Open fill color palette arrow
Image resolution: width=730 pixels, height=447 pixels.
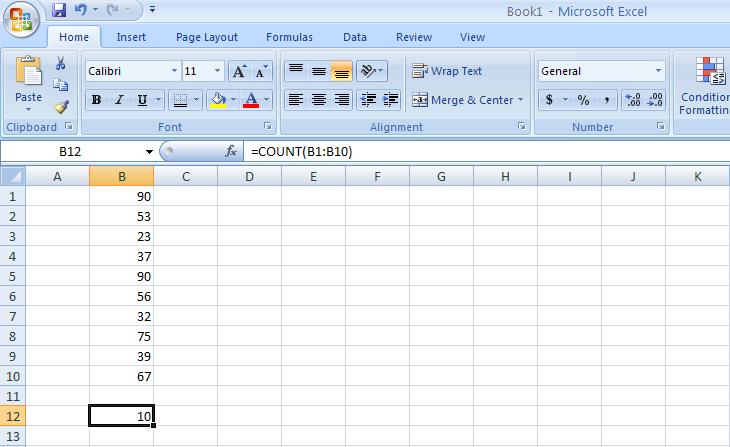[x=233, y=100]
